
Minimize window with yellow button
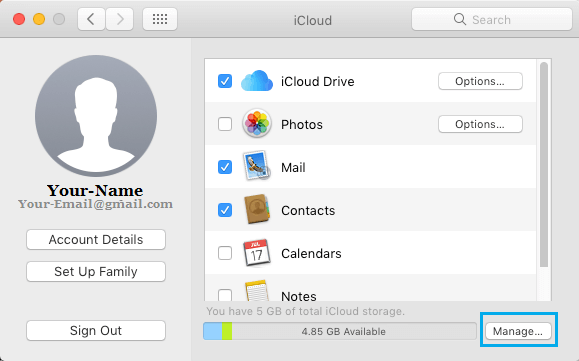pos(39,19)
